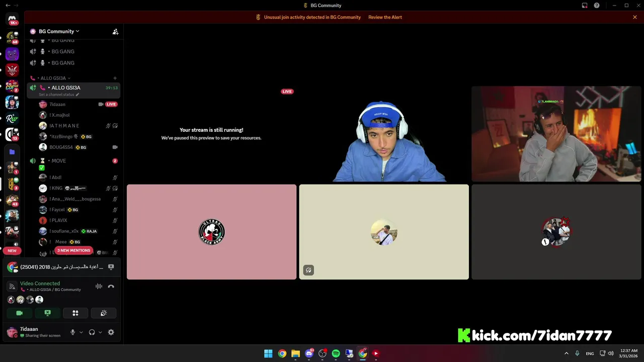Open the blue server folder icon
Image resolution: width=644 pixels, height=362 pixels.
click(12, 151)
